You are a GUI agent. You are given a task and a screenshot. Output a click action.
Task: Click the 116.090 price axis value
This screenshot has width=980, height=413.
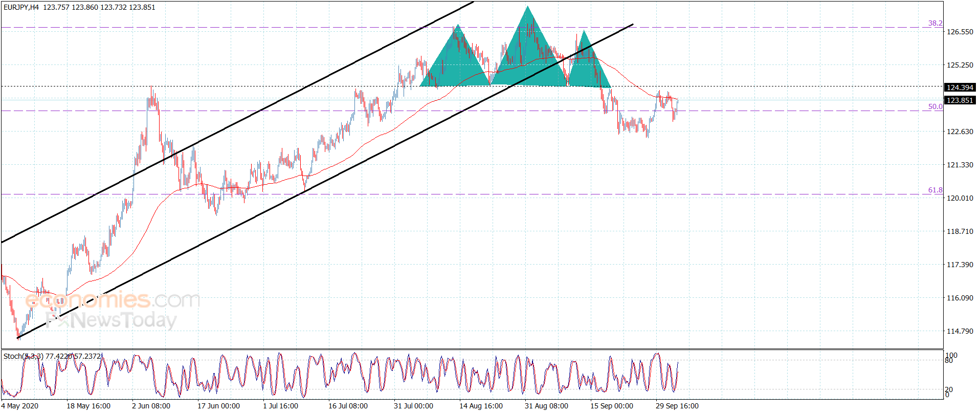(960, 298)
